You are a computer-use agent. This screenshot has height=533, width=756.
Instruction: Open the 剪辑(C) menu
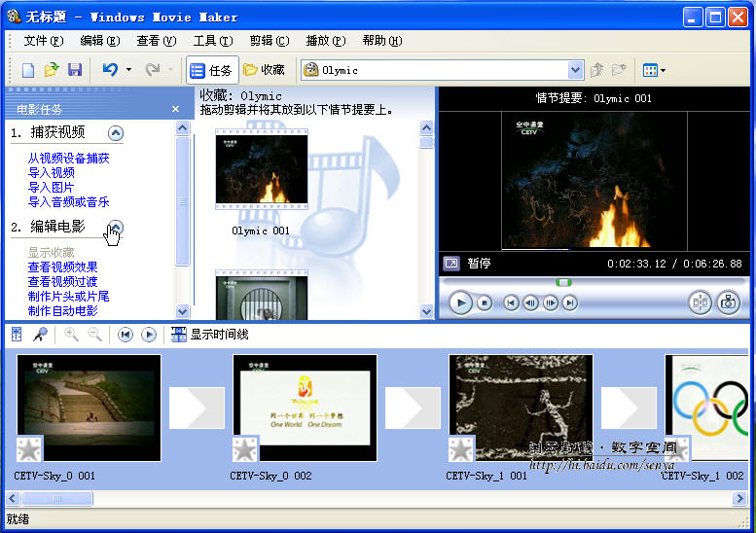pyautogui.click(x=270, y=41)
